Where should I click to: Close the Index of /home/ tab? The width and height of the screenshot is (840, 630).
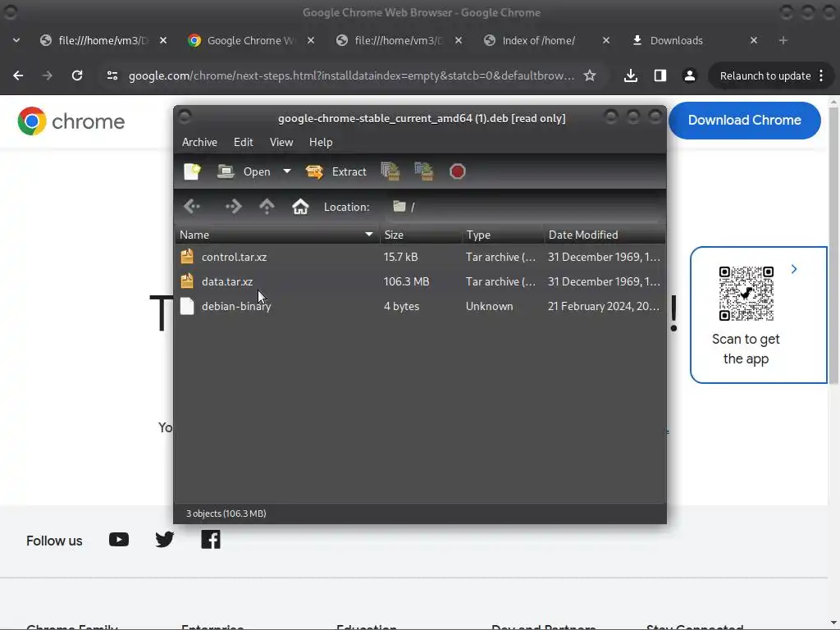[606, 40]
